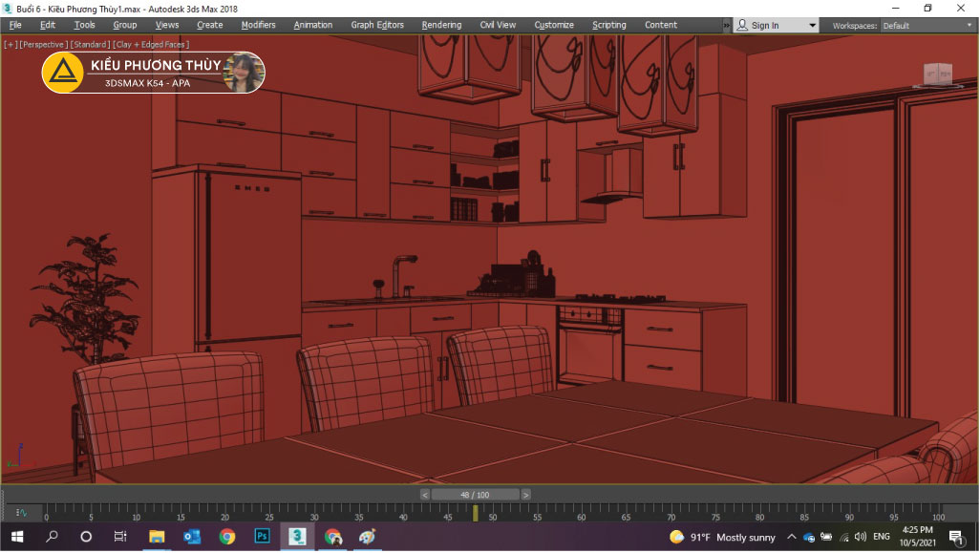The image size is (980, 553).
Task: Open the Paint app in the taskbar
Action: point(367,537)
